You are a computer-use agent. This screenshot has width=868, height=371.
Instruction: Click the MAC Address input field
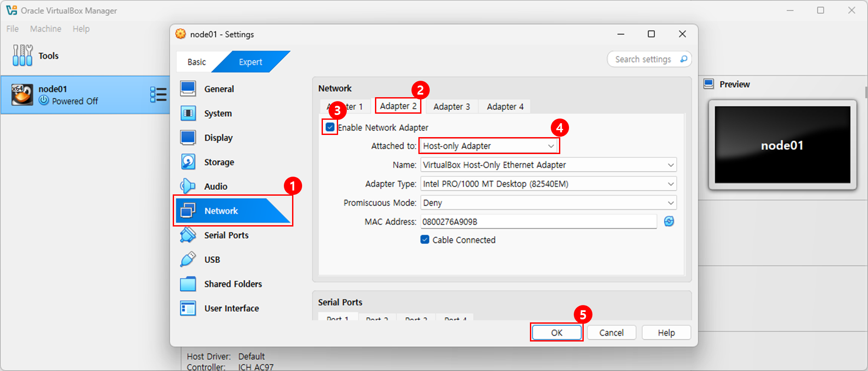point(539,222)
